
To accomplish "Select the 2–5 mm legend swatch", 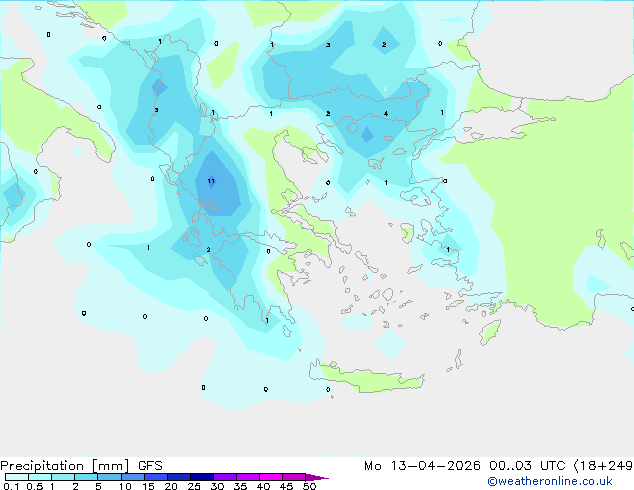I will point(86,477).
